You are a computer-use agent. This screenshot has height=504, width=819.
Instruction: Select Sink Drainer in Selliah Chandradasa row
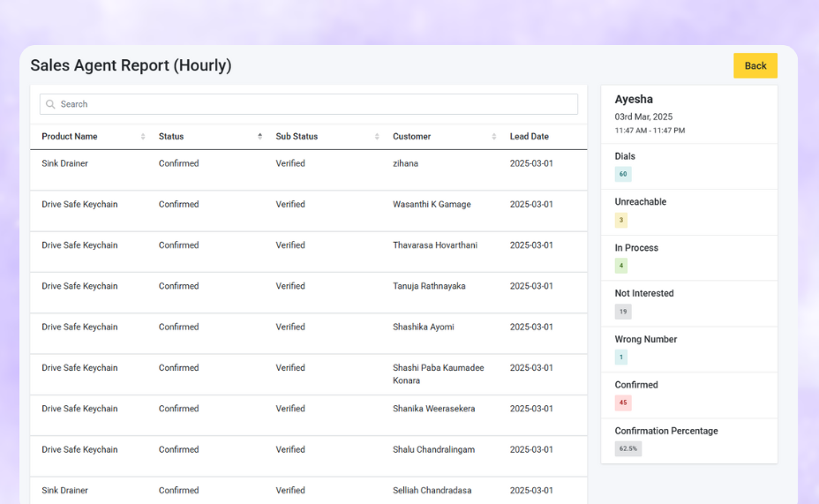tap(64, 491)
